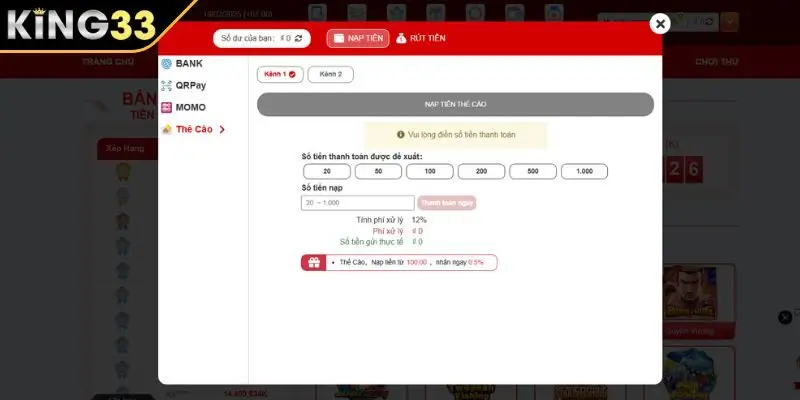Image resolution: width=800 pixels, height=400 pixels.
Task: Switch to the RÚT TIỀN tab
Action: 421,38
